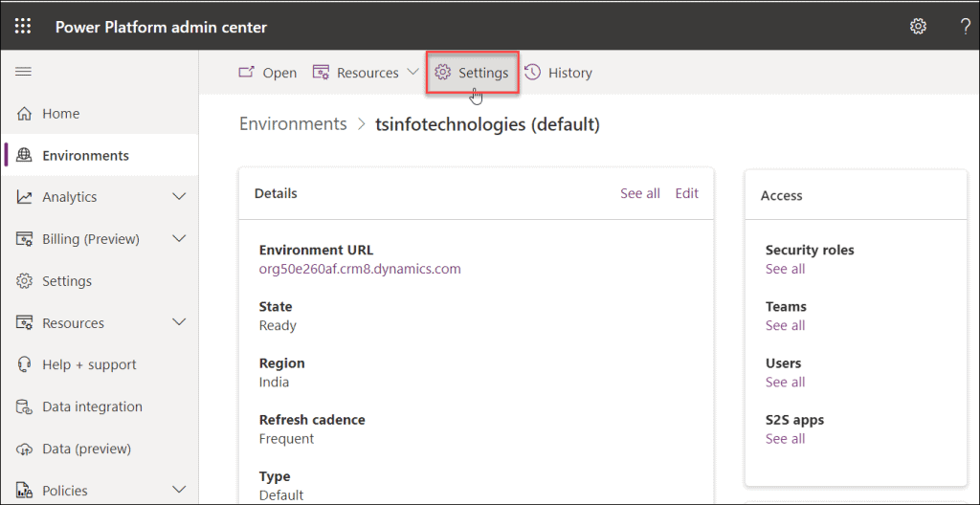Click the Environments breadcrumb link
Screen dimensions: 980x505
click(293, 123)
